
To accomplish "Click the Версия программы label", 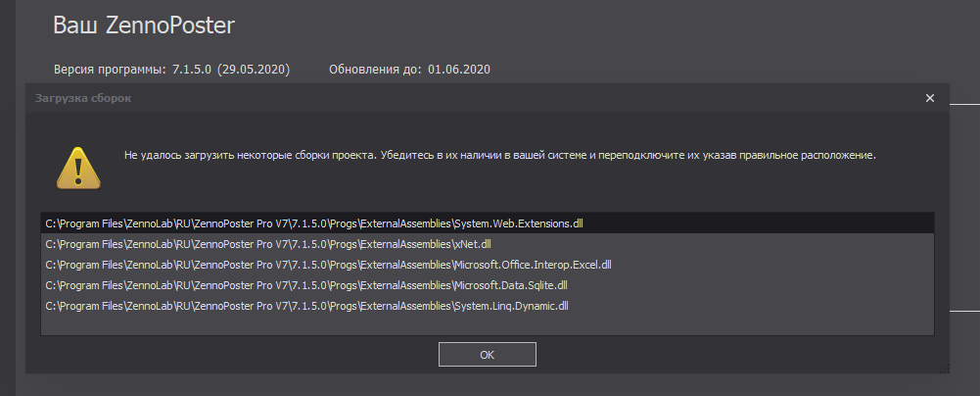I will (111, 70).
